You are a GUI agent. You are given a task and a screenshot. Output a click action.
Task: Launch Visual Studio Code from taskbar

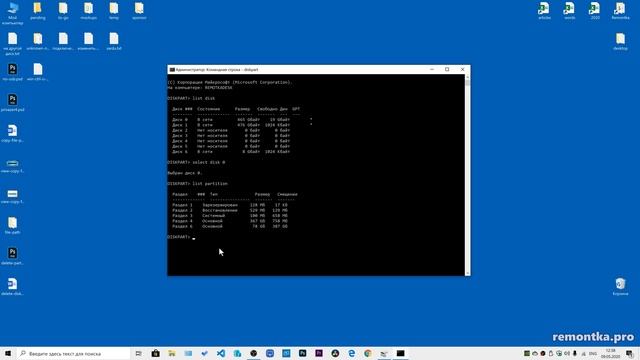(221, 353)
